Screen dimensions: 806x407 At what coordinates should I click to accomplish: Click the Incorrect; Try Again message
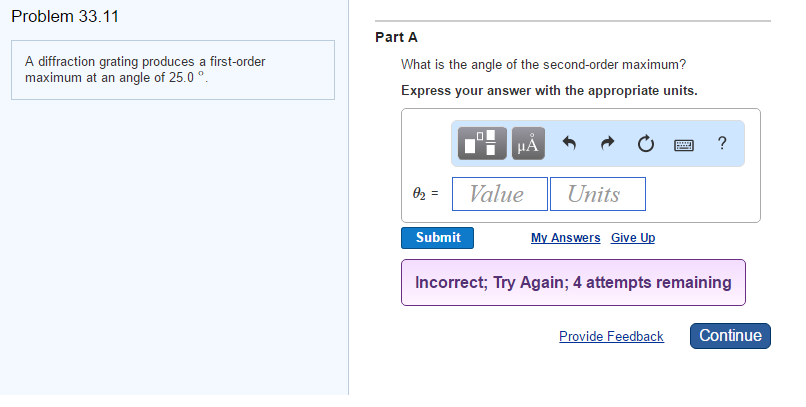tap(573, 282)
